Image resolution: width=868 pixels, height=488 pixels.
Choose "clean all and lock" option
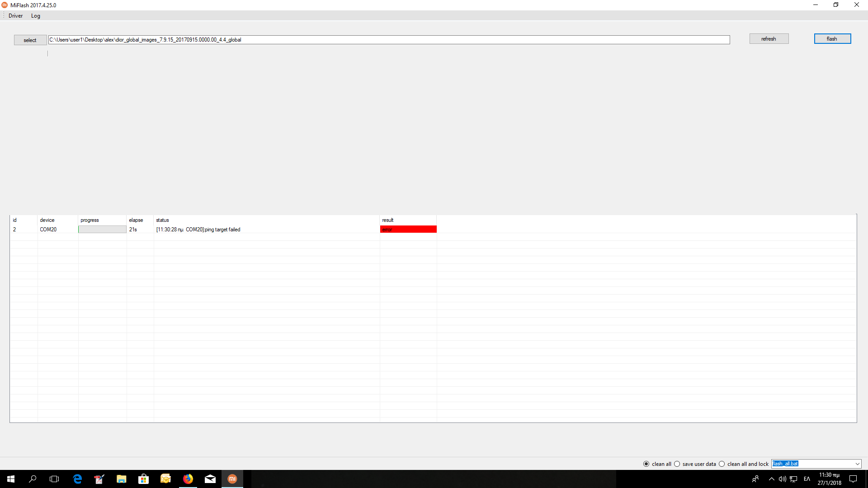722,464
